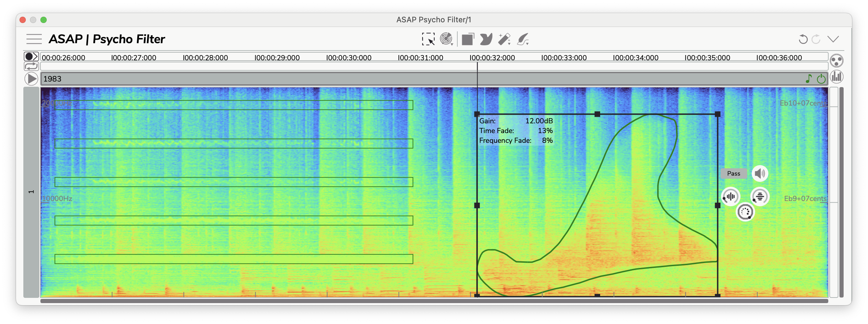Click the undo arrow
The image size is (868, 324).
pos(803,39)
